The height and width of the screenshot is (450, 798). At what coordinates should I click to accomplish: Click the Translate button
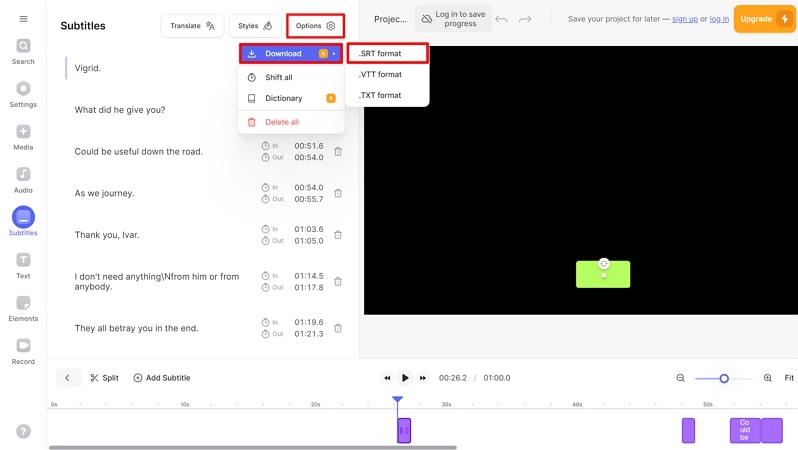(192, 25)
